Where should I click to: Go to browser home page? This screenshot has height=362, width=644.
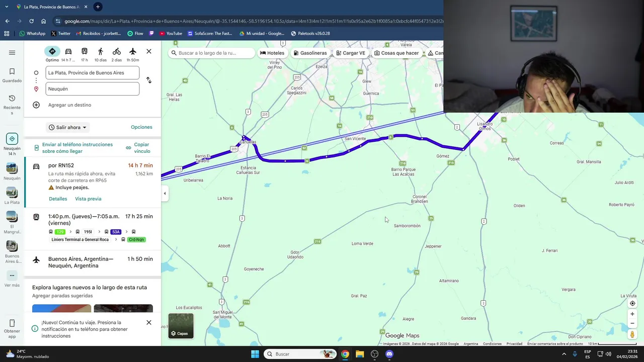click(44, 21)
